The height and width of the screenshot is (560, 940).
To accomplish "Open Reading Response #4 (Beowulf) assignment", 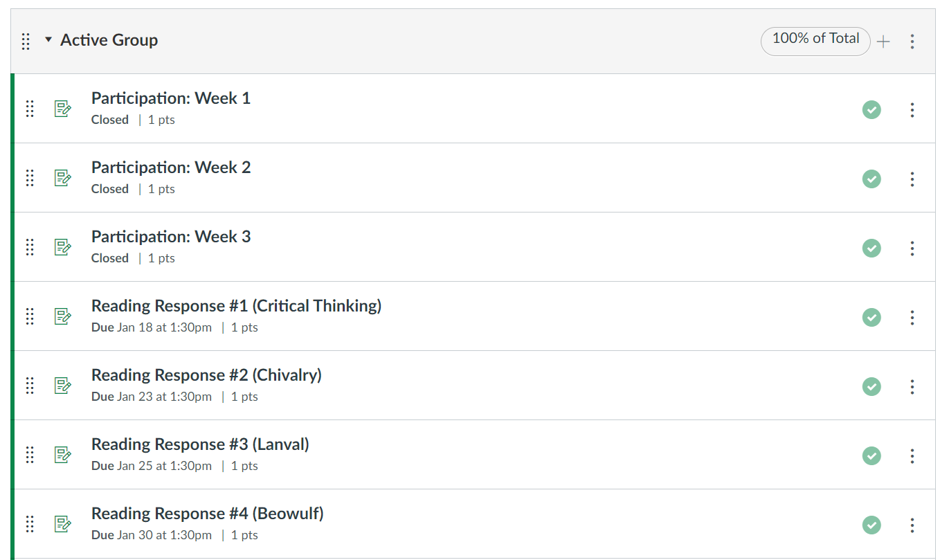I will 207,514.
